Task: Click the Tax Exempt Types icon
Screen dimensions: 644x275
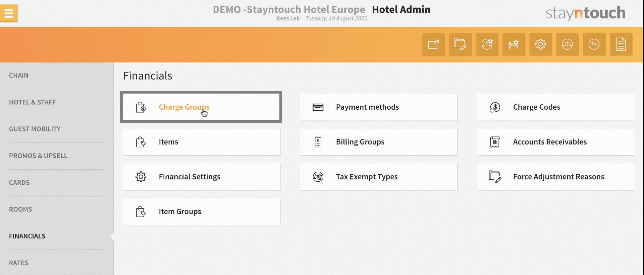Action: pyautogui.click(x=318, y=177)
